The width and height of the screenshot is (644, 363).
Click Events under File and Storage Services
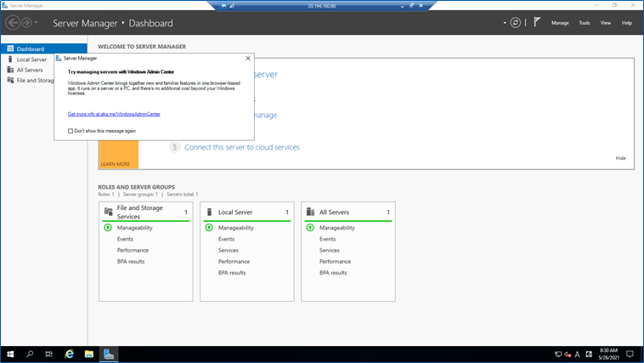click(125, 239)
